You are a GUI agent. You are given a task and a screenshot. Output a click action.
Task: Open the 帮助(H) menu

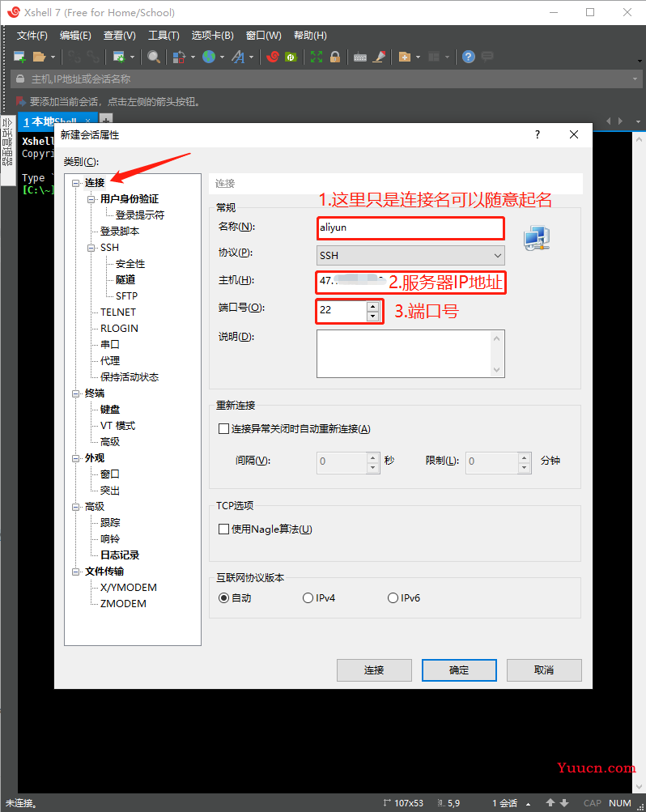click(310, 35)
